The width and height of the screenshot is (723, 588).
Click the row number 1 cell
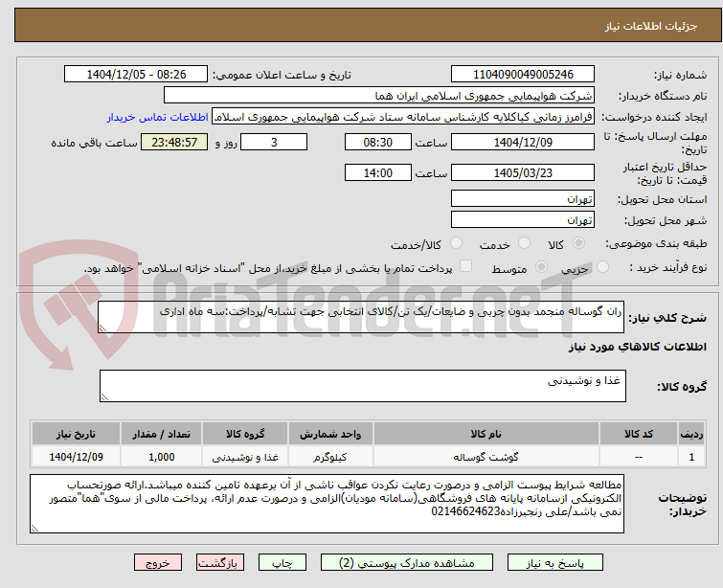[x=691, y=457]
